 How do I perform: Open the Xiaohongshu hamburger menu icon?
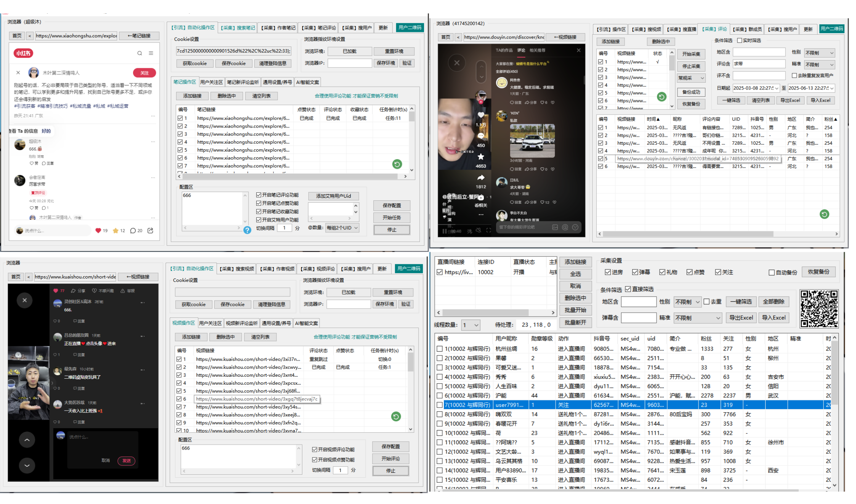coord(151,53)
